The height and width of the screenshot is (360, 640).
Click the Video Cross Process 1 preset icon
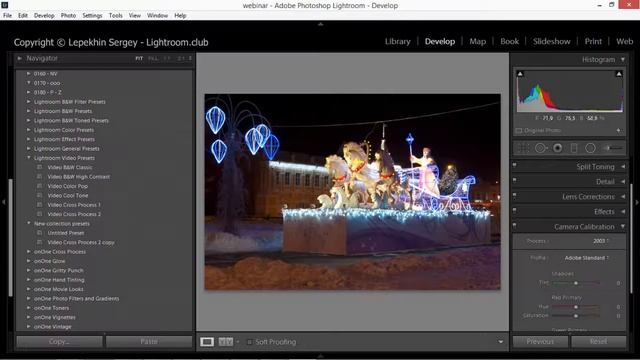[40, 205]
